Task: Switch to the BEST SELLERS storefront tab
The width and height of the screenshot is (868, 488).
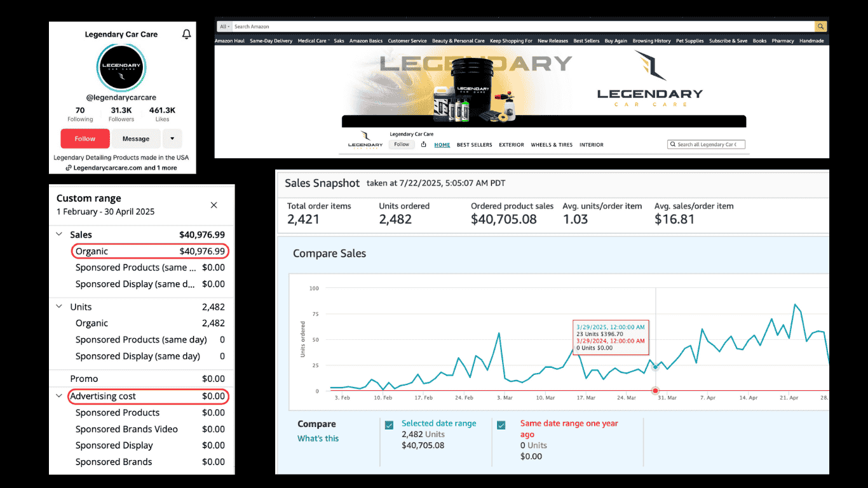Action: point(475,145)
